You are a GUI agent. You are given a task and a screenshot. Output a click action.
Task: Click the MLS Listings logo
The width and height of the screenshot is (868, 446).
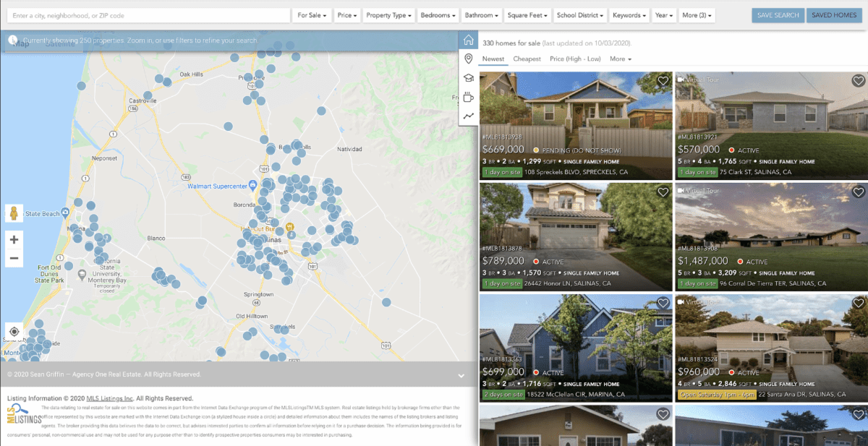22,416
